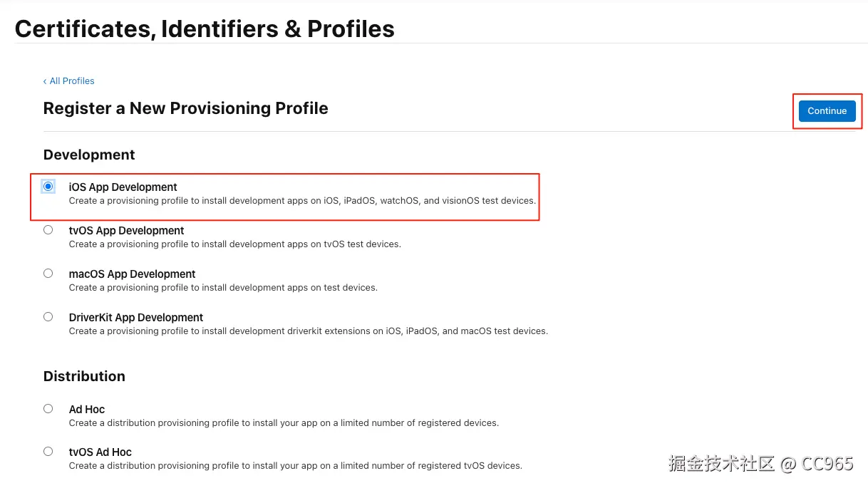Click the Development section heading

click(x=89, y=155)
